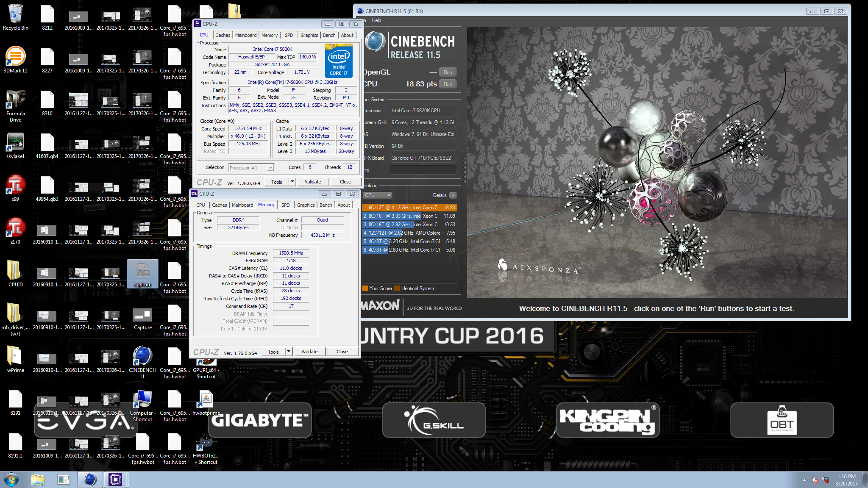
Task: Switch to CPU tab in lower CPU-Z
Action: click(x=200, y=205)
